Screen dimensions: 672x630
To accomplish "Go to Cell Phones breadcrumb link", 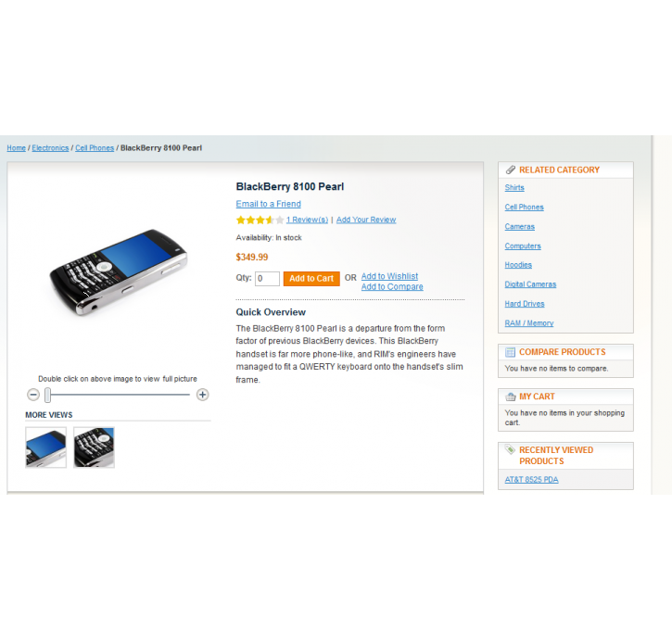I will point(95,147).
